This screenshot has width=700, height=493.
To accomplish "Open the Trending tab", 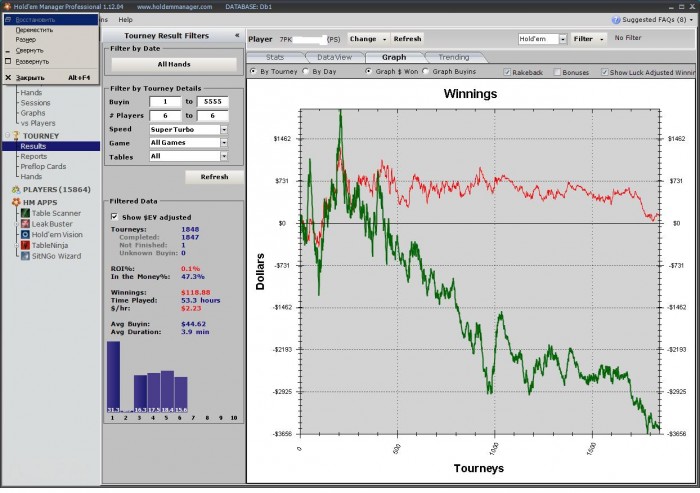I will [x=454, y=57].
